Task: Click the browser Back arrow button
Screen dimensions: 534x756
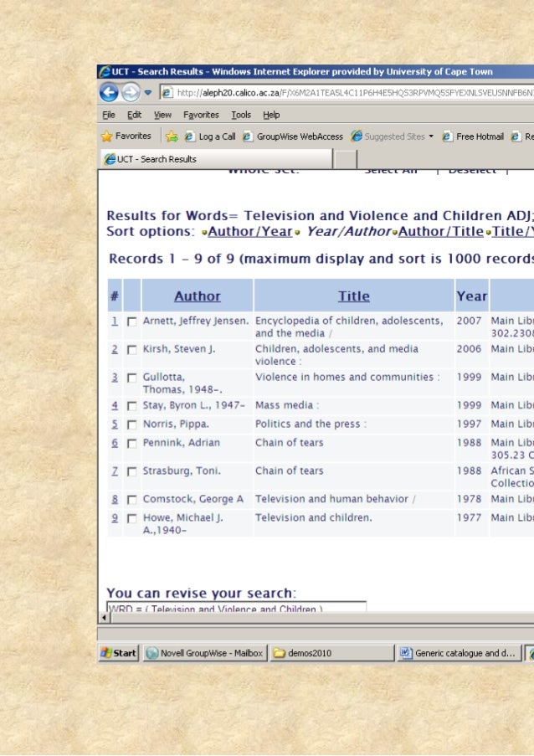Action: tap(109, 92)
